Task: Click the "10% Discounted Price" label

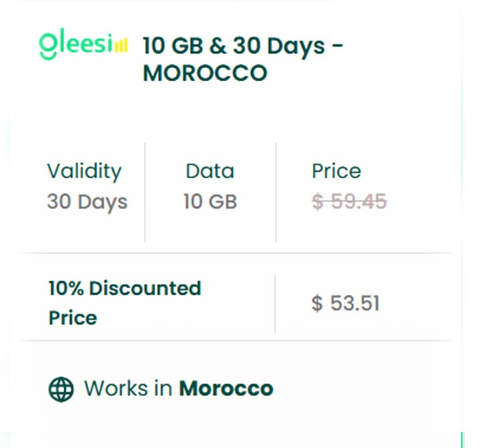Action: click(124, 302)
